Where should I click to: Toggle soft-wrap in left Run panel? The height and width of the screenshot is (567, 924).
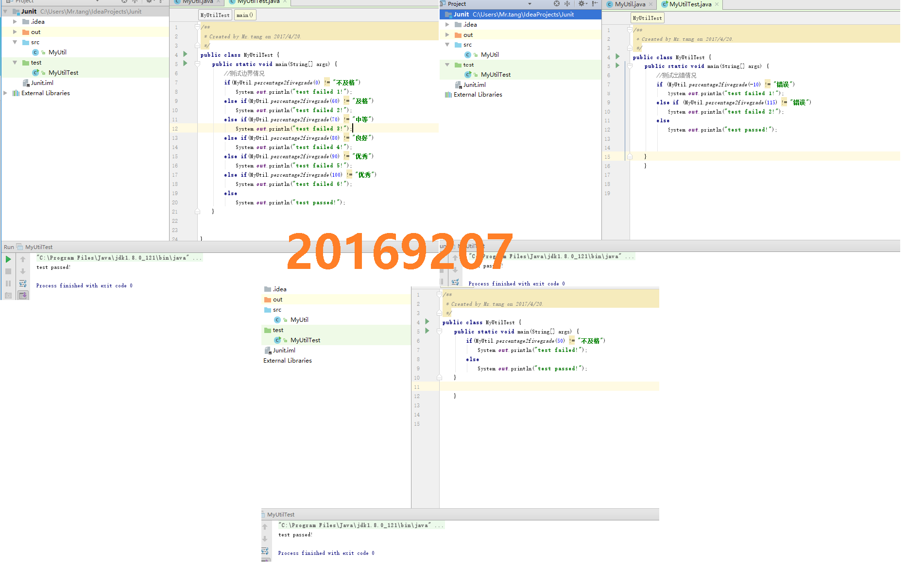click(x=23, y=283)
